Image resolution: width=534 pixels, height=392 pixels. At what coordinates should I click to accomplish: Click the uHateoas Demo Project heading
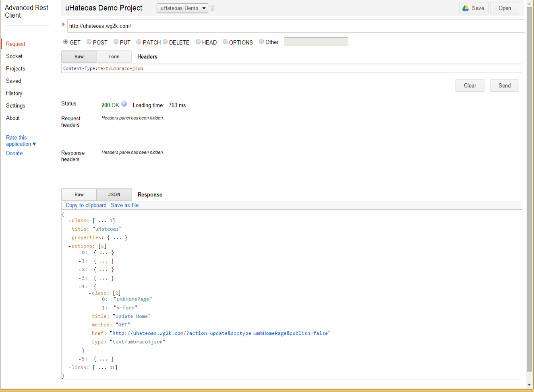(104, 8)
